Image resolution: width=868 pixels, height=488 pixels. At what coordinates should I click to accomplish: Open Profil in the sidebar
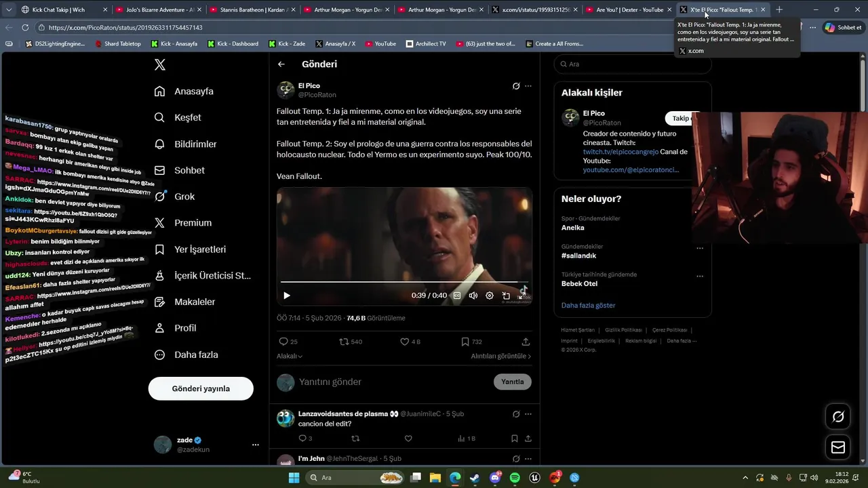coord(175,328)
